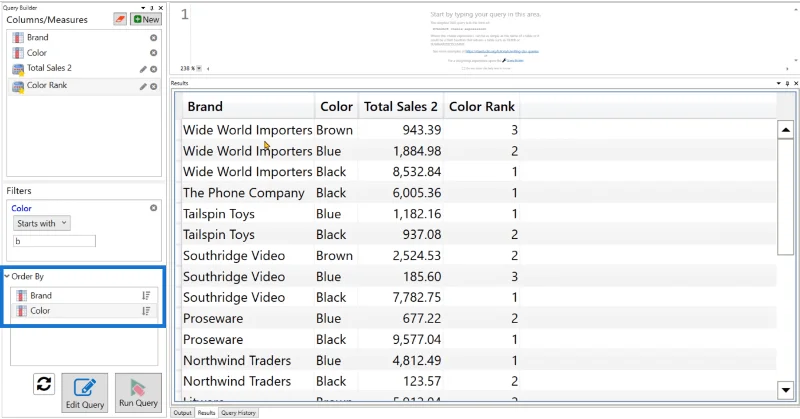Select the Color row in Order By
Viewport: 800px width, 419px height.
pos(84,311)
